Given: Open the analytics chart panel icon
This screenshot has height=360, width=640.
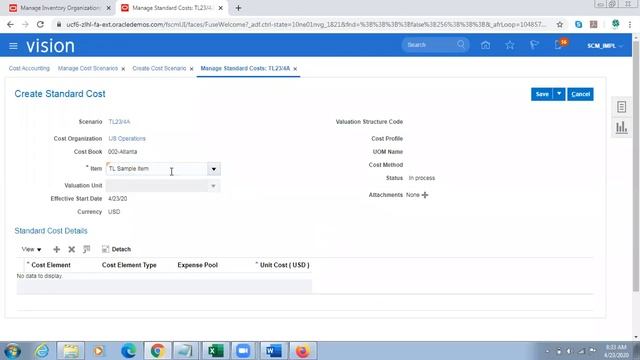Looking at the screenshot, I should point(621,128).
